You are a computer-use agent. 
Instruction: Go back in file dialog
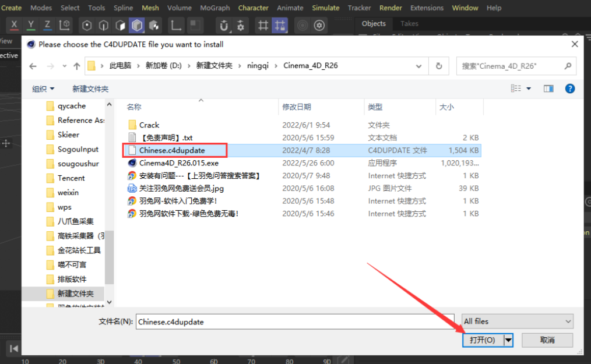33,66
